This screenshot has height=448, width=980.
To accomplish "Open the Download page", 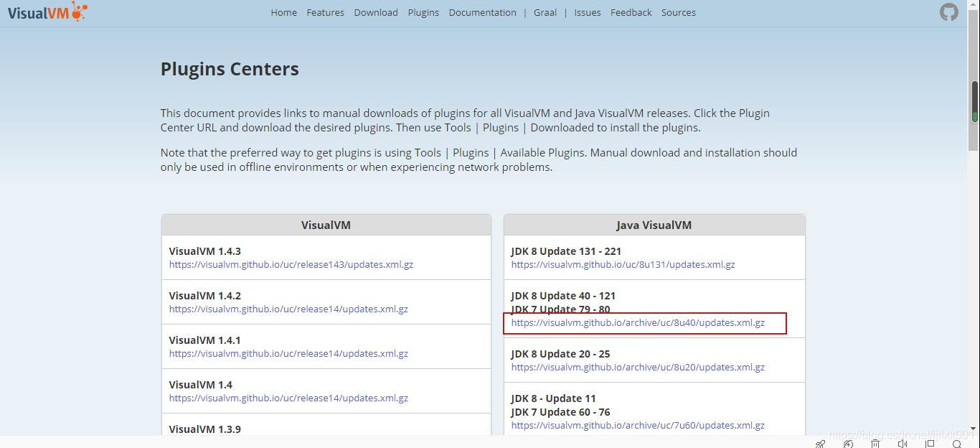I will [376, 12].
